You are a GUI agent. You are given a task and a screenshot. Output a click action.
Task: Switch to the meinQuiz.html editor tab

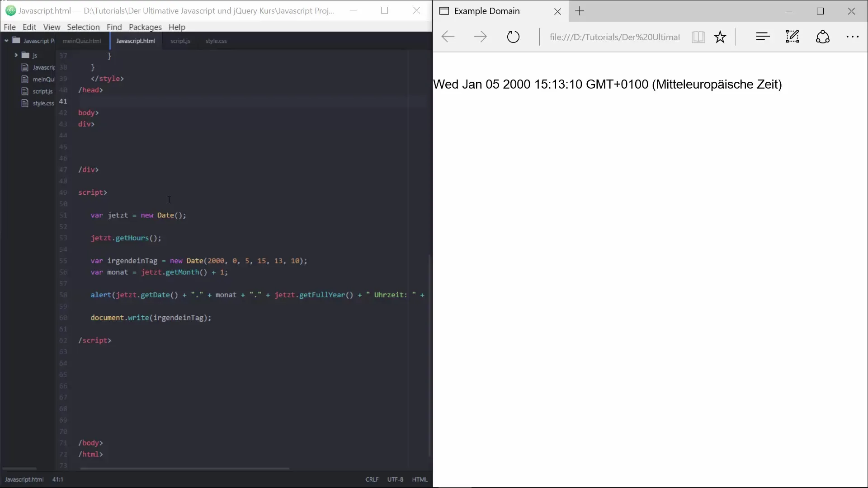(x=82, y=41)
